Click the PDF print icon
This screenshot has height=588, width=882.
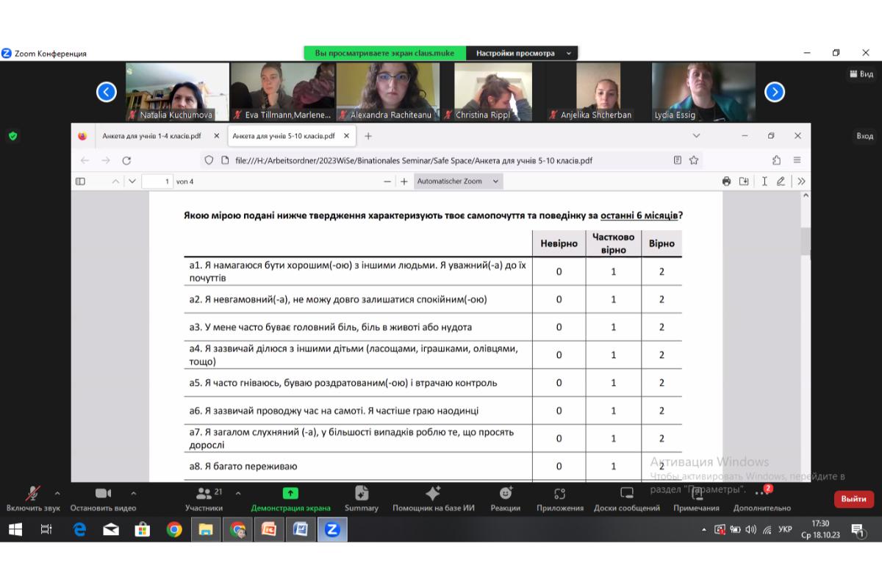pyautogui.click(x=726, y=182)
